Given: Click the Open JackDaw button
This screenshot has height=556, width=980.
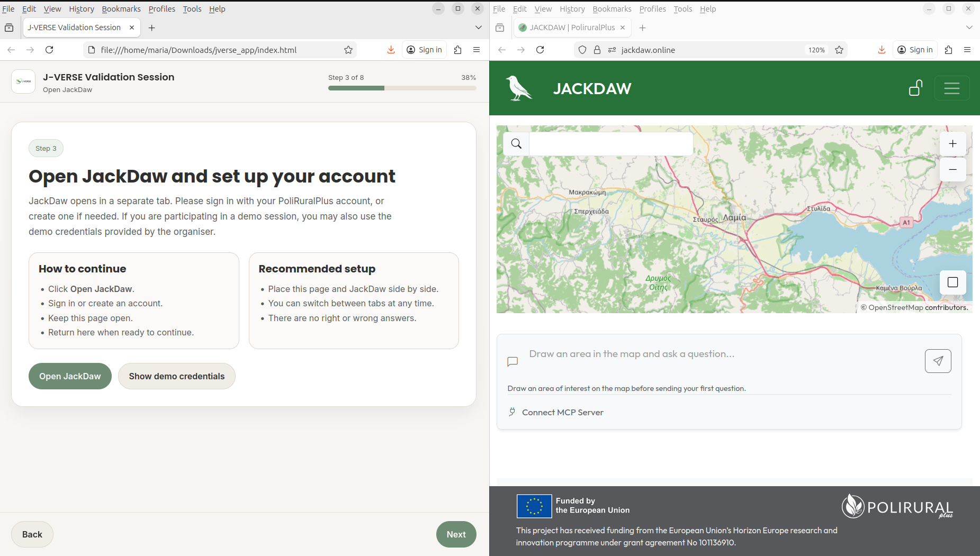Looking at the screenshot, I should point(70,376).
